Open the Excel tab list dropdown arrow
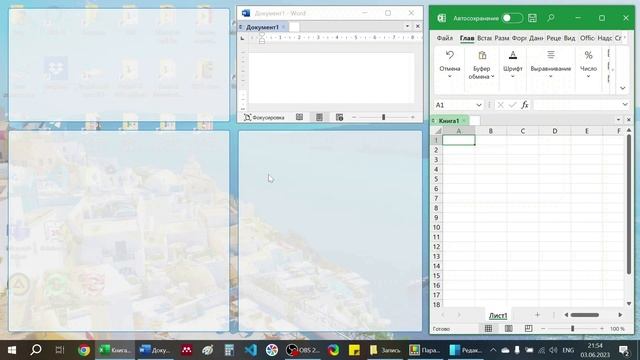The image size is (640, 360). pos(618,120)
